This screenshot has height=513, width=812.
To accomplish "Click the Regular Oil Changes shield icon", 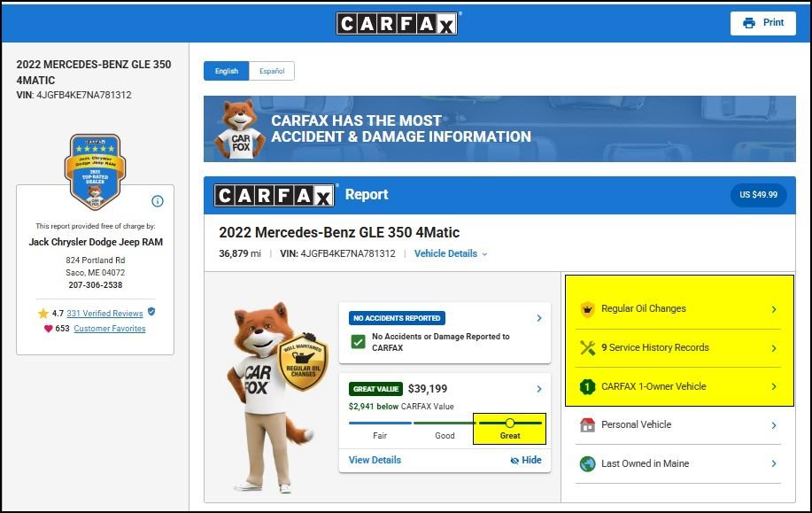I will pyautogui.click(x=587, y=309).
